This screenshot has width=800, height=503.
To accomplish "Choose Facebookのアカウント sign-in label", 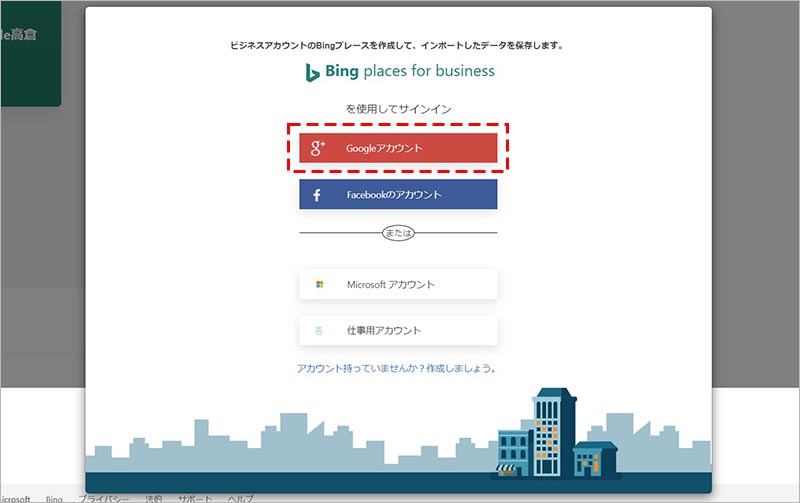I will (393, 195).
